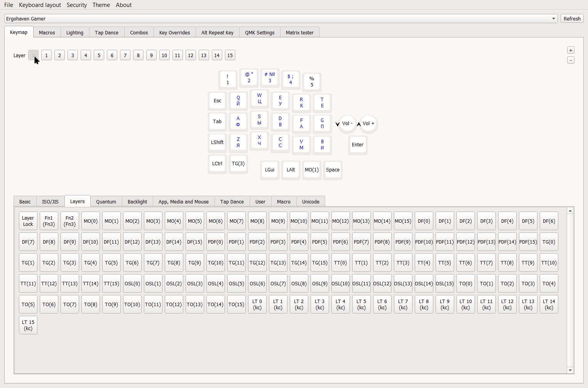Open the Ergohaven Gamer keyboard dropdown
The image size is (588, 388).
click(281, 19)
